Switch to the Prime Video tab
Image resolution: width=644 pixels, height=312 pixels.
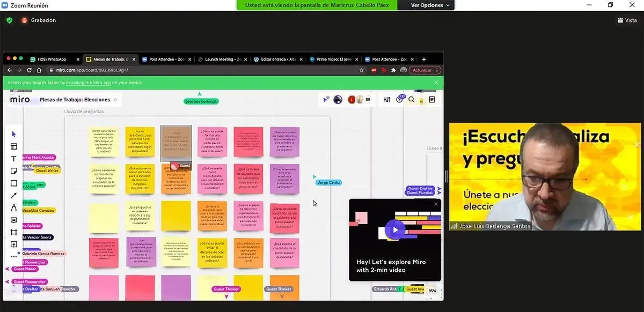(x=333, y=60)
